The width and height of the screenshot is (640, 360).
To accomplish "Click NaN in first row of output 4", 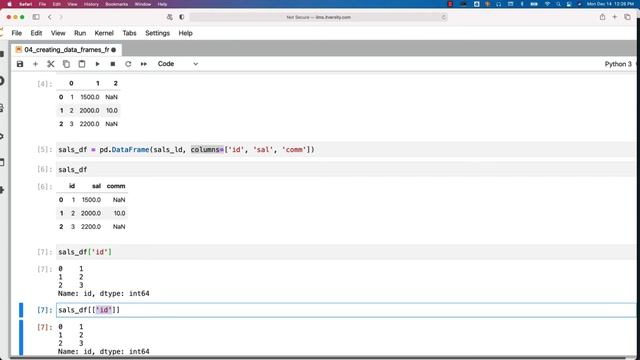I will click(x=111, y=97).
